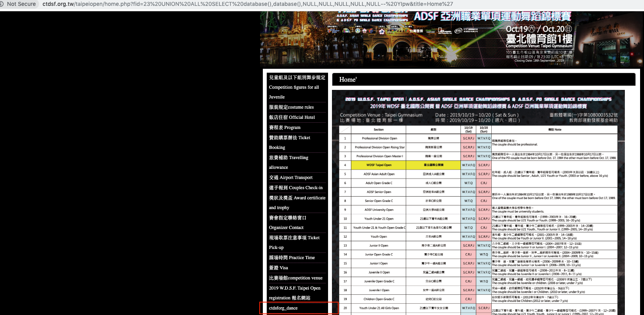The height and width of the screenshot is (315, 644).
Task: Click the 10/19 (Sat) column header
Action: 468,129
